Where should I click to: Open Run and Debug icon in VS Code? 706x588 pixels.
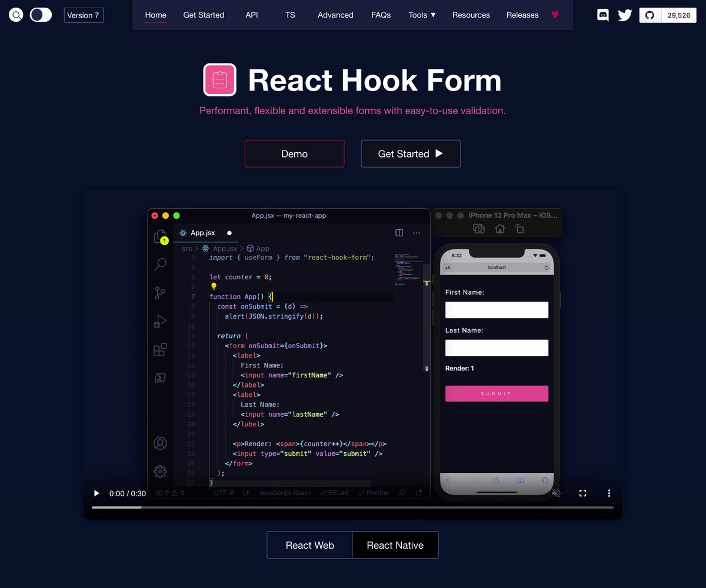pyautogui.click(x=160, y=321)
